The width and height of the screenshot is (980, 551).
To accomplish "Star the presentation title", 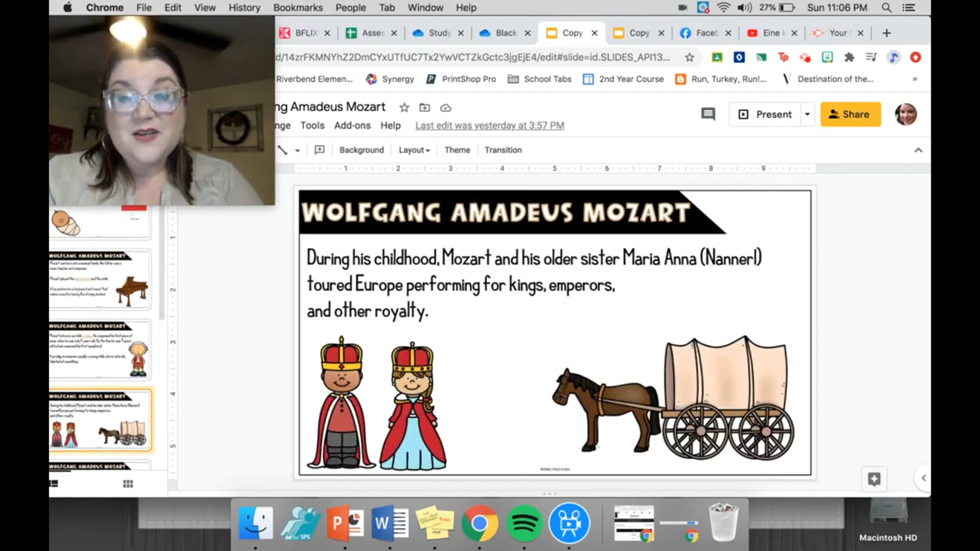I will click(404, 108).
